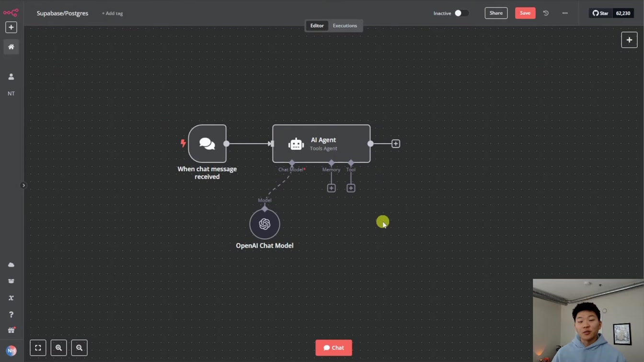Click the plus after the AI Agent output
This screenshot has width=644, height=362.
click(x=396, y=144)
